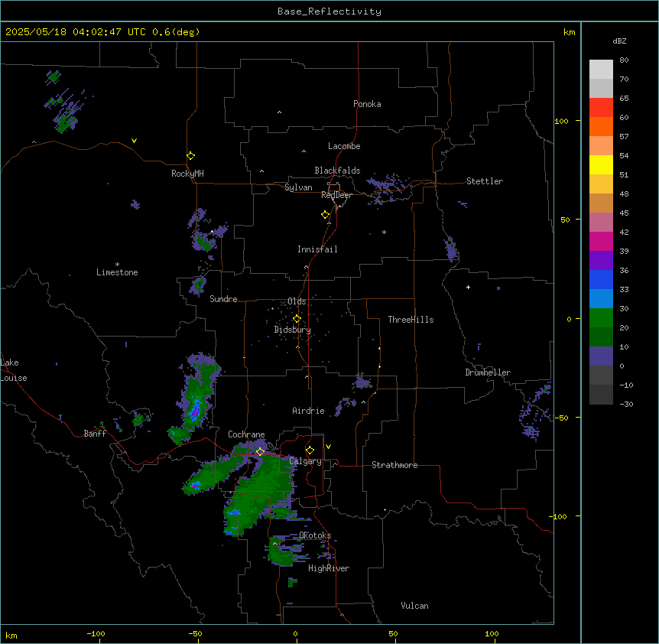This screenshot has width=659, height=644.
Task: Click the yellow v marker northwest of RockyMH
Action: (134, 141)
